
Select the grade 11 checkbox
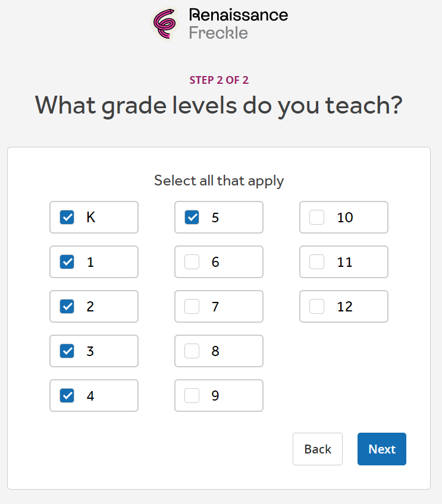[x=317, y=262]
